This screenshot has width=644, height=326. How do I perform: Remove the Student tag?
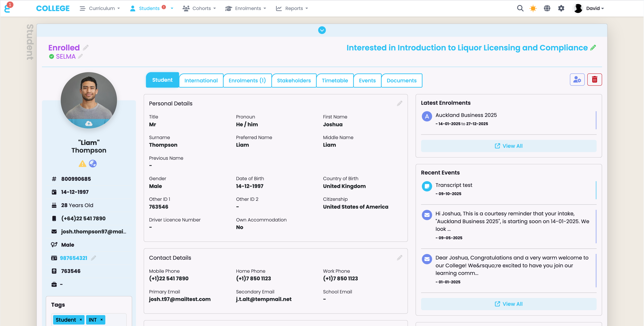(x=81, y=319)
